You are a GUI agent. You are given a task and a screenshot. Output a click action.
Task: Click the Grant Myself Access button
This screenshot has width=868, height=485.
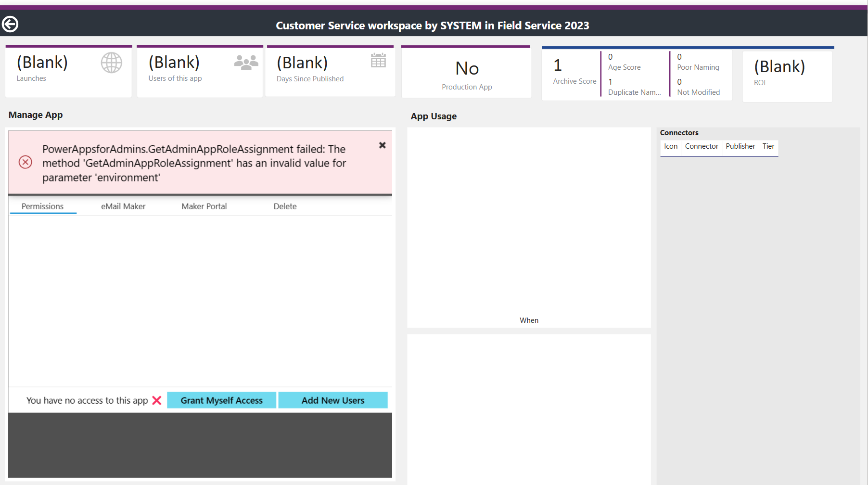[221, 400]
